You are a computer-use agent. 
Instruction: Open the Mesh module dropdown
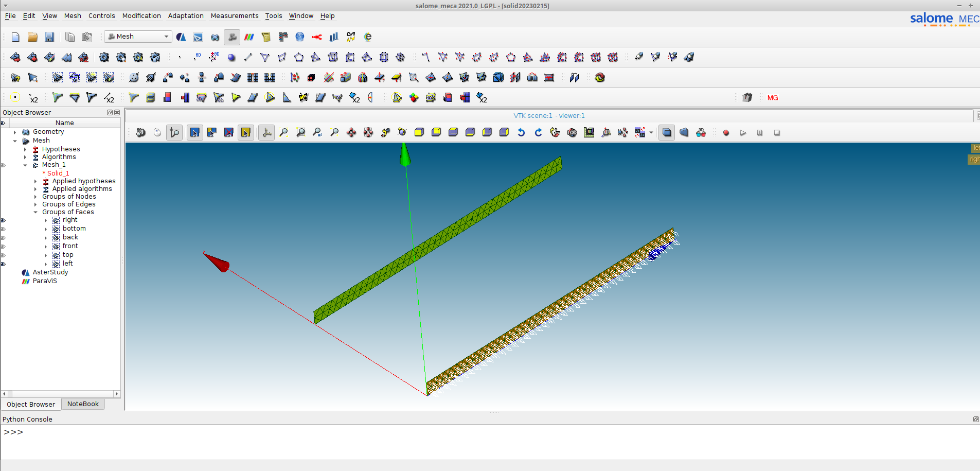(138, 37)
